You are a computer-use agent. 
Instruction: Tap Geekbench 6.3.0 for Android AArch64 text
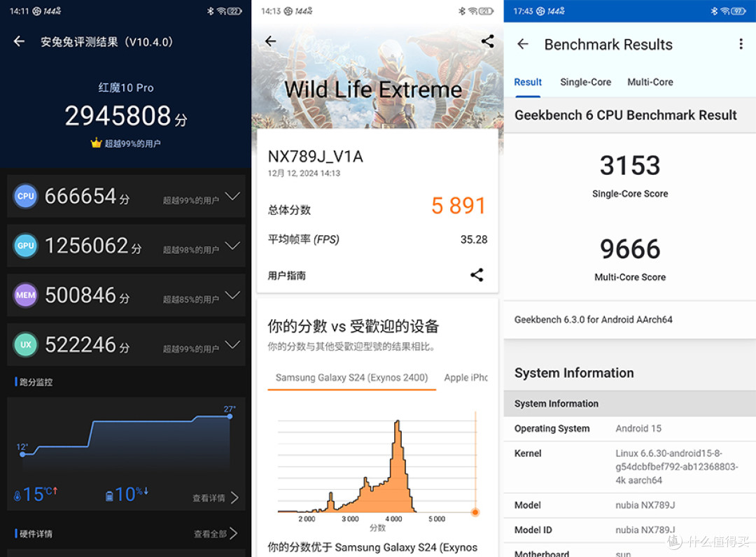coord(593,320)
